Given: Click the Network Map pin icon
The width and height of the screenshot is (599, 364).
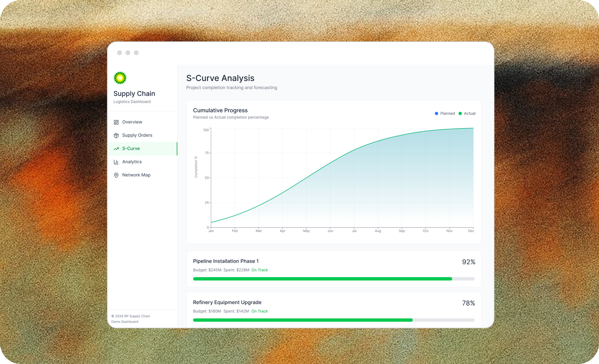Looking at the screenshot, I should tap(116, 175).
